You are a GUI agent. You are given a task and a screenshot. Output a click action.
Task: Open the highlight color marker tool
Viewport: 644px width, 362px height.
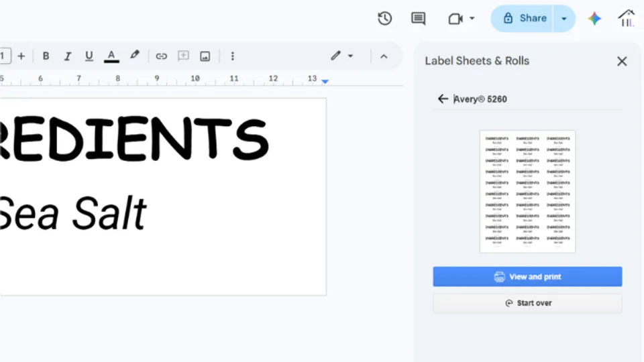coord(134,56)
